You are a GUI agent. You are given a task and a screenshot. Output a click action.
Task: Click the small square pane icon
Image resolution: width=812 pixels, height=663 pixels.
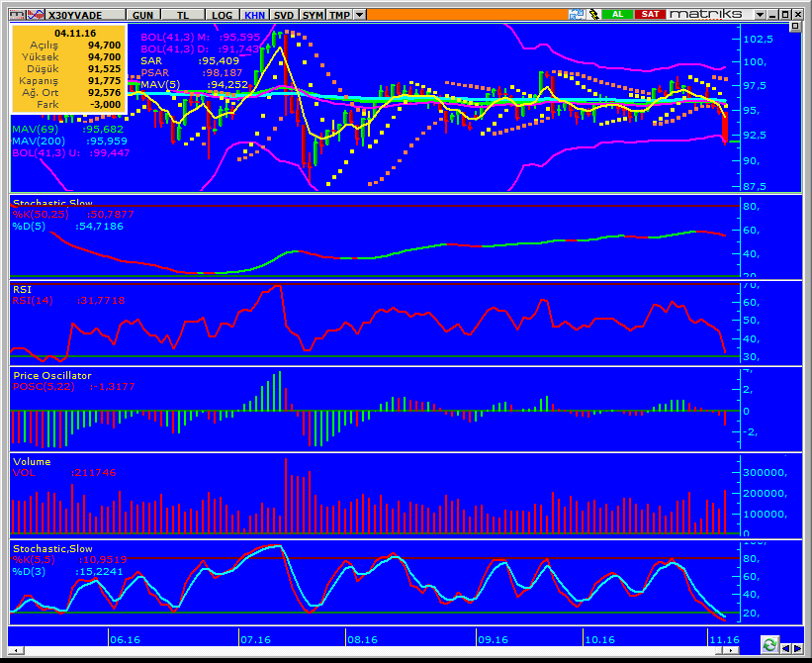pyautogui.click(x=795, y=27)
